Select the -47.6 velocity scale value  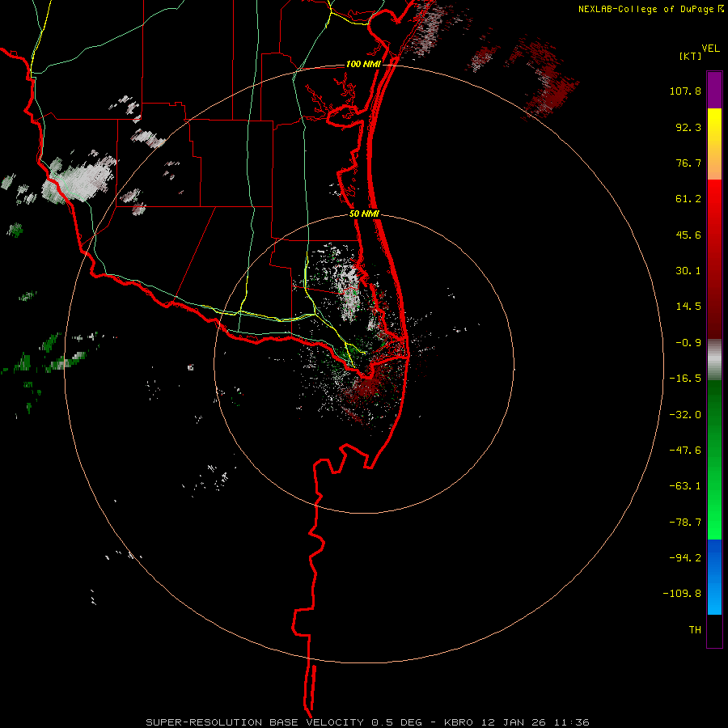coord(685,451)
